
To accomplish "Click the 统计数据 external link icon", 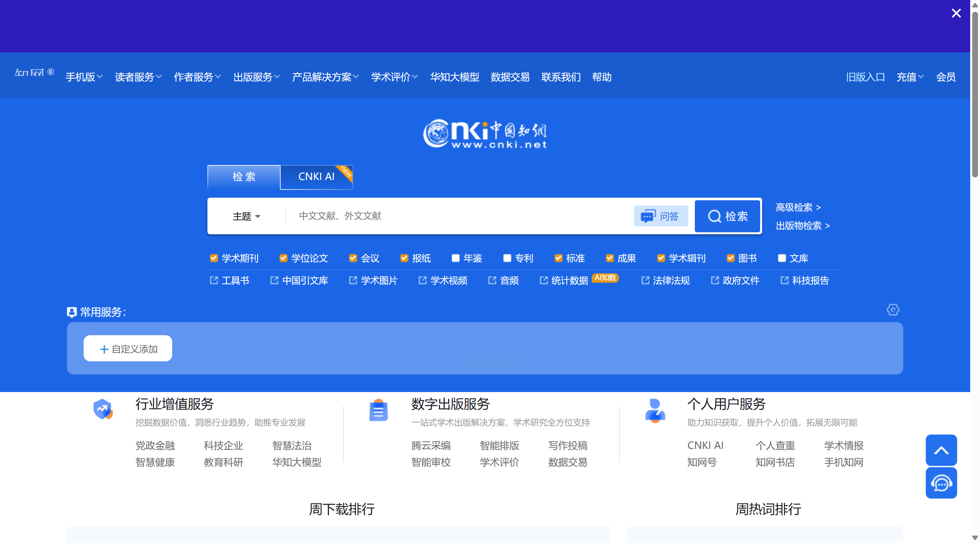I will pos(544,280).
